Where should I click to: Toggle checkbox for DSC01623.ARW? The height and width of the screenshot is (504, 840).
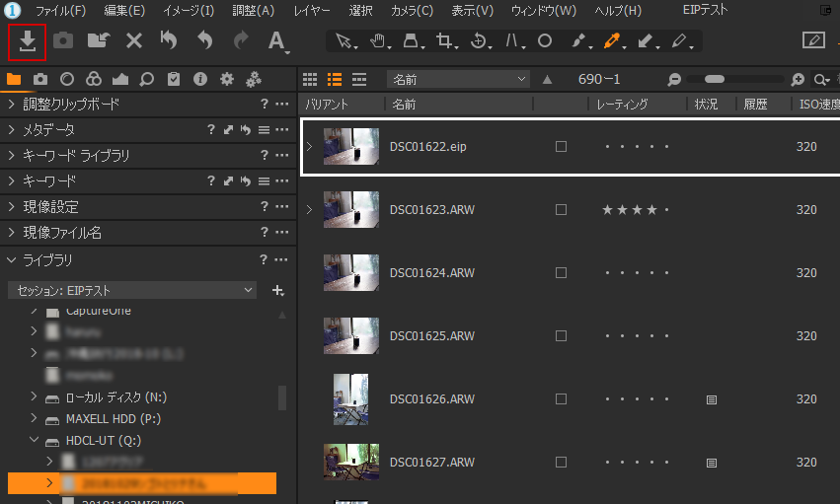coord(562,210)
